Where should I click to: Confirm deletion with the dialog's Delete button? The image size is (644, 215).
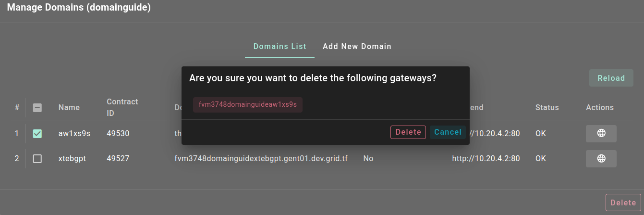[408, 132]
